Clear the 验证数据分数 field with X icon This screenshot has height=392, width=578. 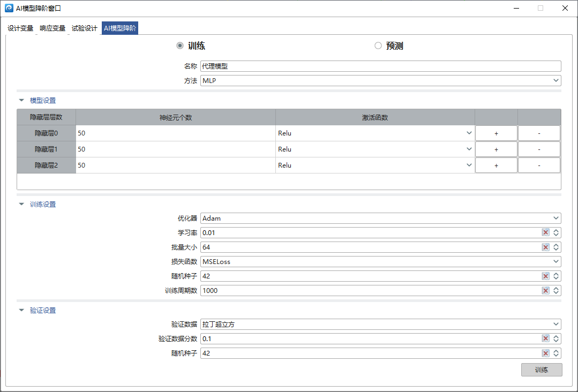[x=545, y=338]
